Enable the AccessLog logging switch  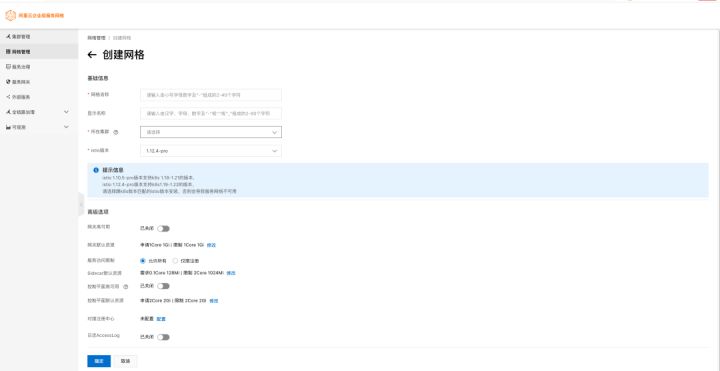click(163, 337)
